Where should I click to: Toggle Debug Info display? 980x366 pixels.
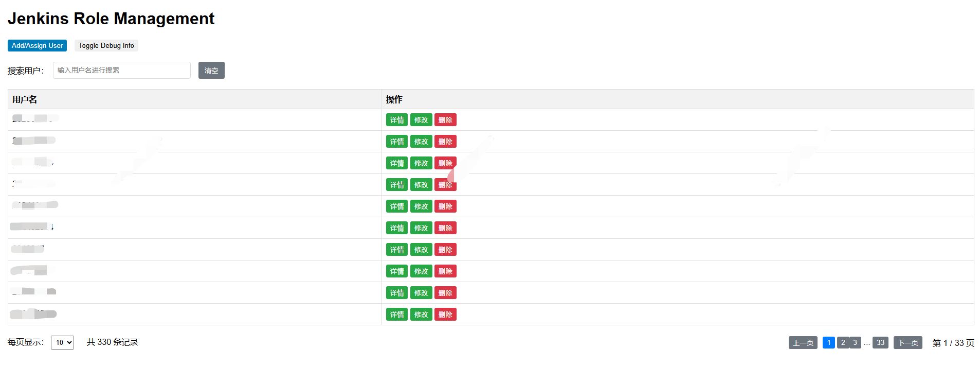coord(106,45)
